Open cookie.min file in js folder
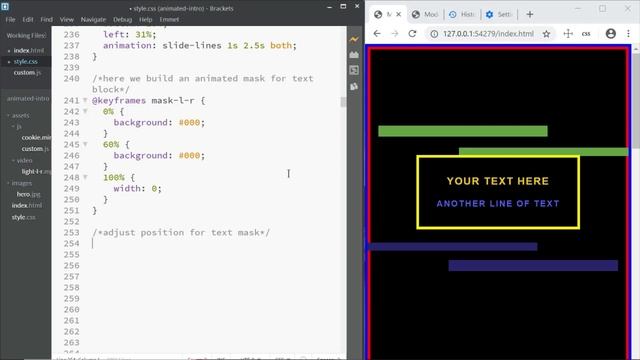The image size is (640, 360). point(36,138)
